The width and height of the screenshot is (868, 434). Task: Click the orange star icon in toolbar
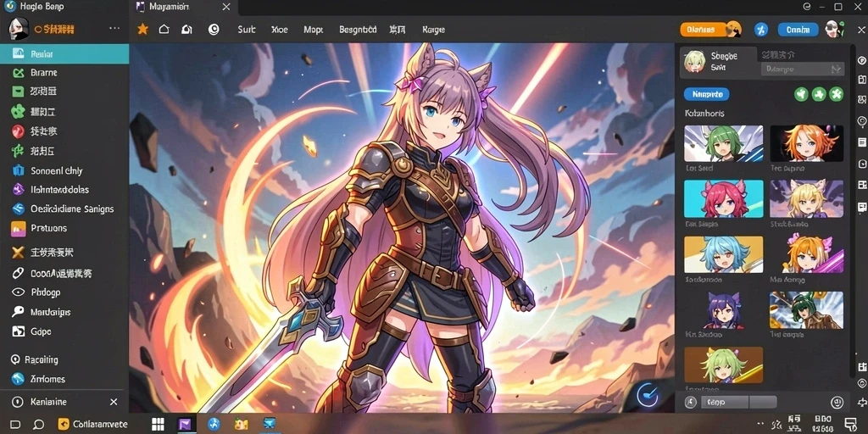(x=142, y=30)
